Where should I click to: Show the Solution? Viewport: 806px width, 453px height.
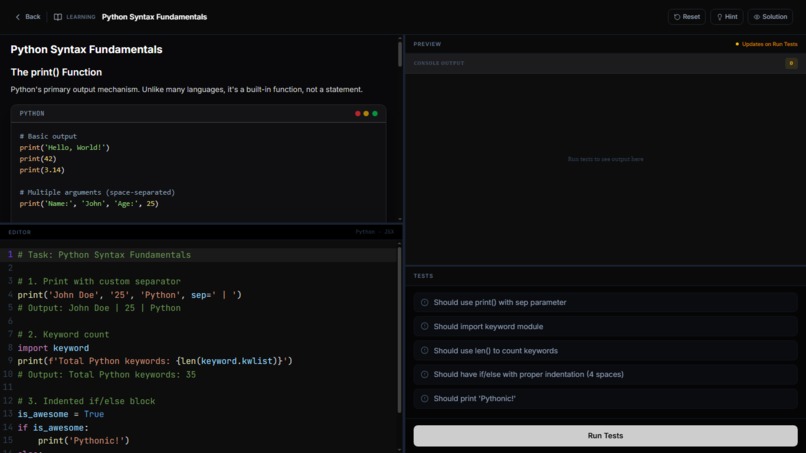[x=770, y=17]
